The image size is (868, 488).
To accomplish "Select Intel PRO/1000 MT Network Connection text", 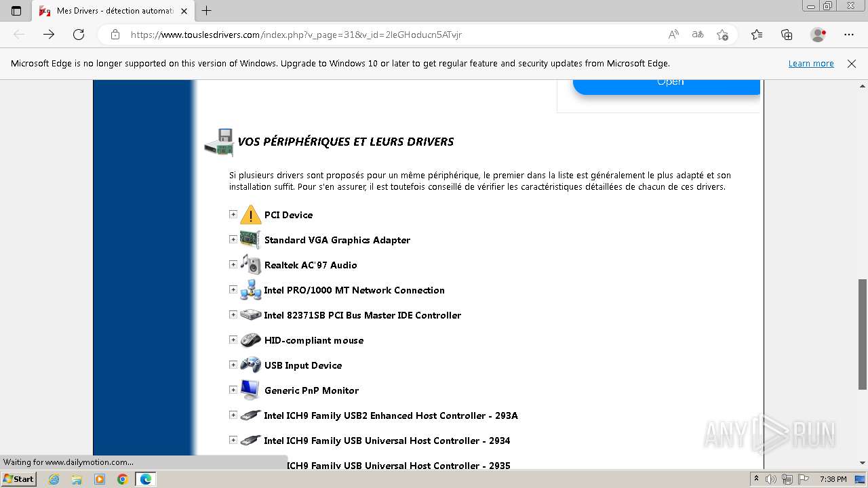I will click(354, 290).
